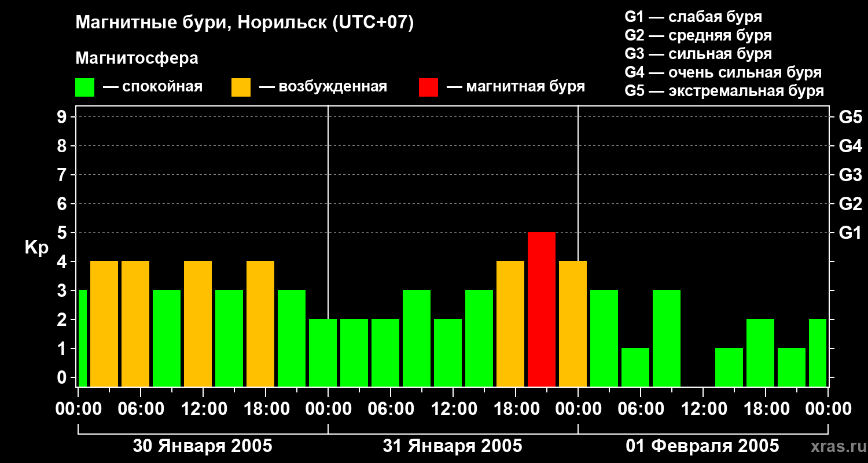This screenshot has height=463, width=868.
Task: Click the '06:00' tick label for 30 Января
Action: click(141, 409)
